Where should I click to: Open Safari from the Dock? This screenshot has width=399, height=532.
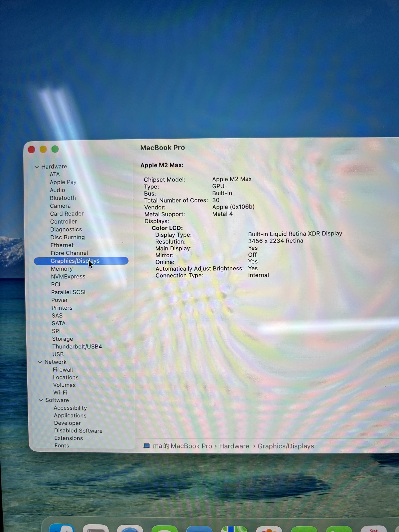click(130, 529)
